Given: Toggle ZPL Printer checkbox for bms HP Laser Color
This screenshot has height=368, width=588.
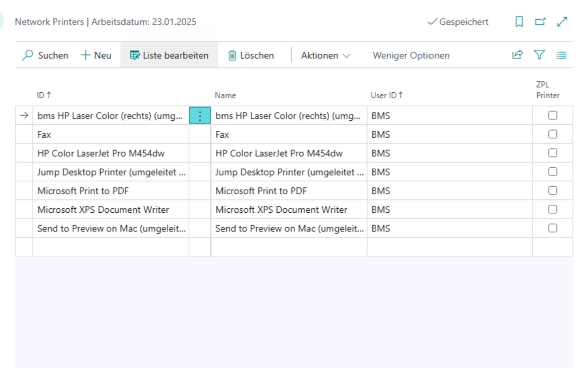Looking at the screenshot, I should (553, 115).
